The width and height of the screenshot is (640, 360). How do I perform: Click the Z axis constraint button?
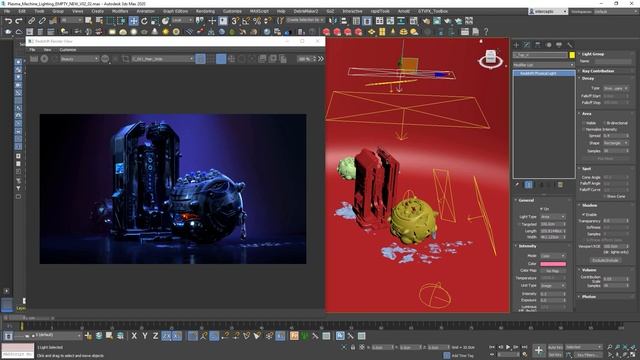[155, 336]
